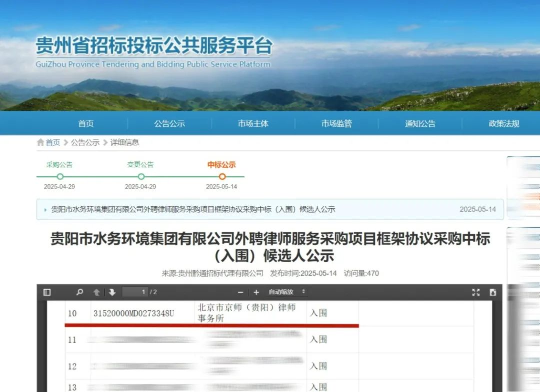Go to next PDF page arrow
Viewport: 540px width, 392px height.
112,292
